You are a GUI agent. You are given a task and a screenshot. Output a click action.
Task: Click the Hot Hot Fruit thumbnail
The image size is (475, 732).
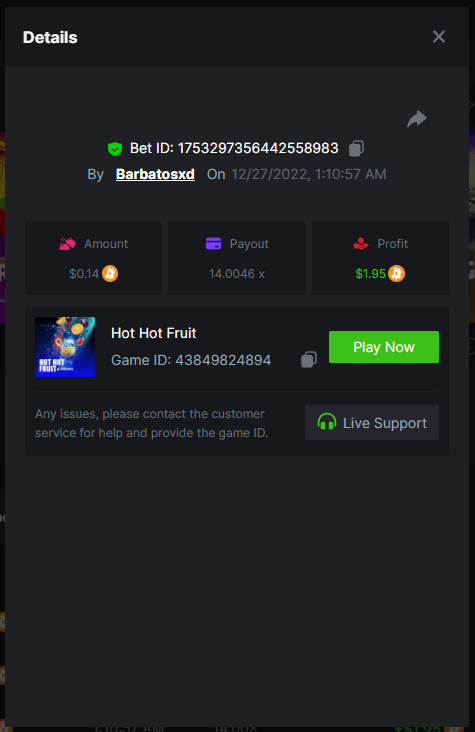click(x=65, y=347)
